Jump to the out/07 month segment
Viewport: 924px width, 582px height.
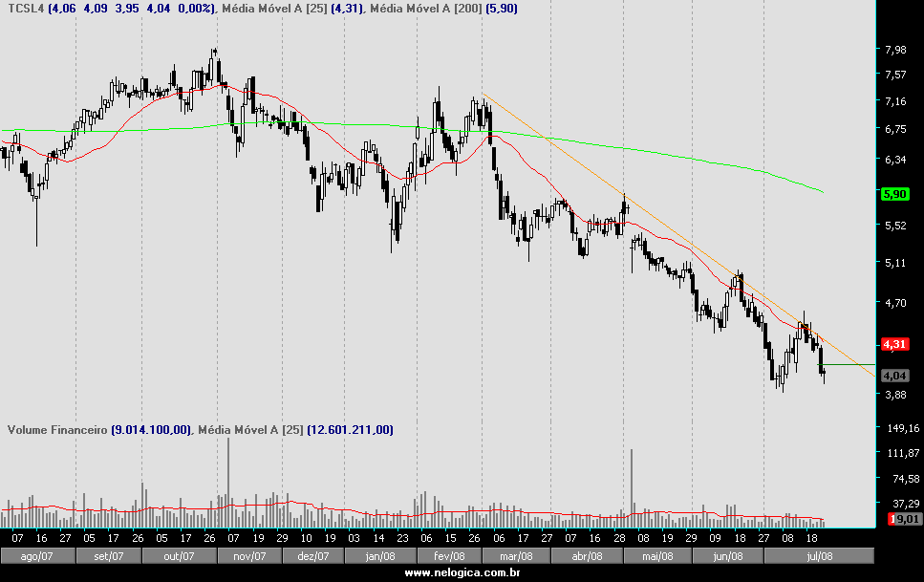(179, 556)
